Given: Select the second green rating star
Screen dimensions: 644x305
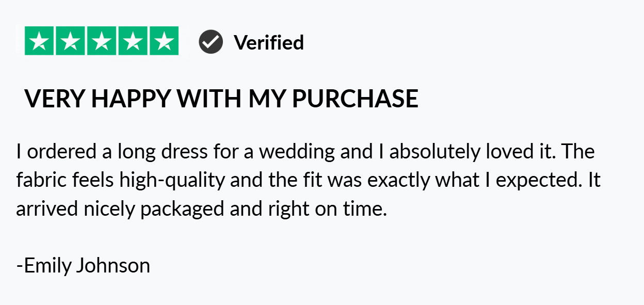Looking at the screenshot, I should (71, 41).
